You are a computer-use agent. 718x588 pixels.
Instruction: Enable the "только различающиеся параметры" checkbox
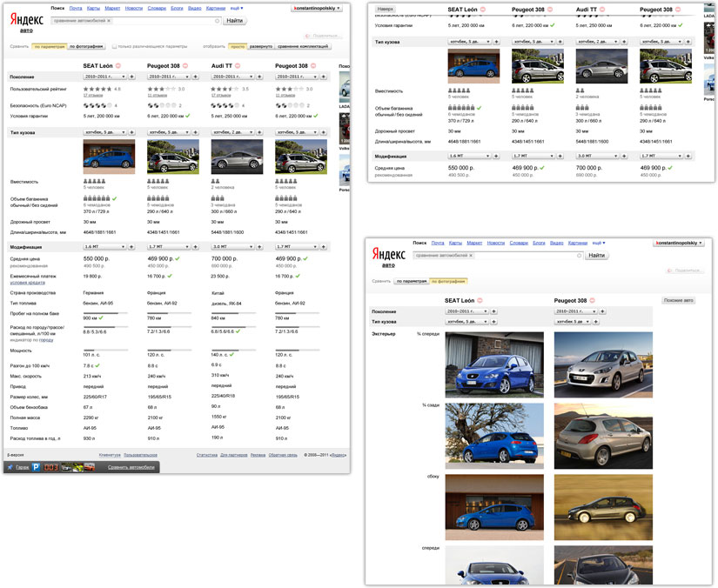(x=114, y=45)
